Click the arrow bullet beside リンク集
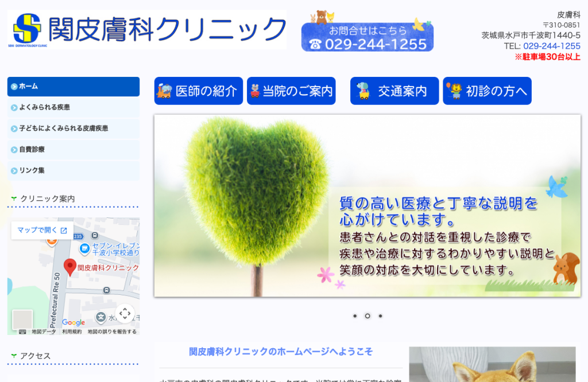588x382 pixels. click(x=14, y=171)
